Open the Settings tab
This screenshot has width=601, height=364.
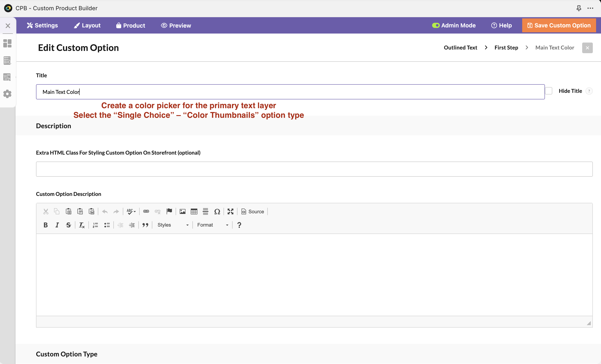[42, 25]
